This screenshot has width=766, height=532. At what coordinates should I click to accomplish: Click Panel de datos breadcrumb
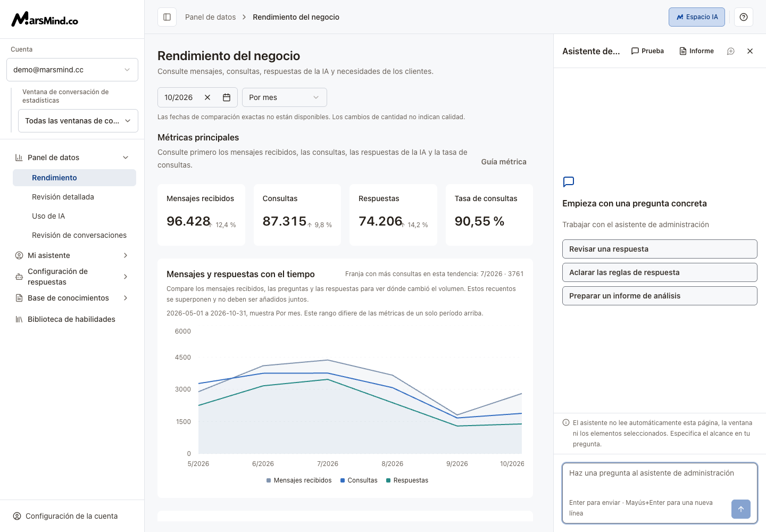click(x=211, y=17)
